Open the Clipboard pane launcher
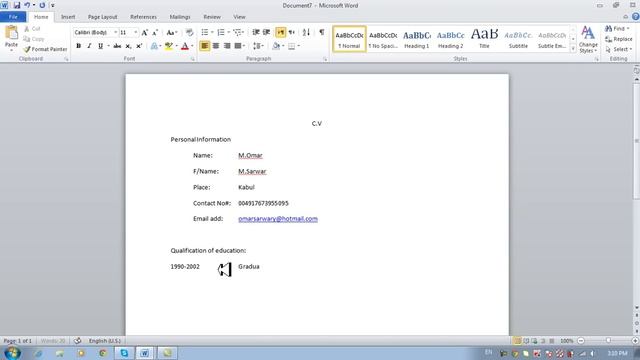Image resolution: width=640 pixels, height=360 pixels. pos(67,59)
